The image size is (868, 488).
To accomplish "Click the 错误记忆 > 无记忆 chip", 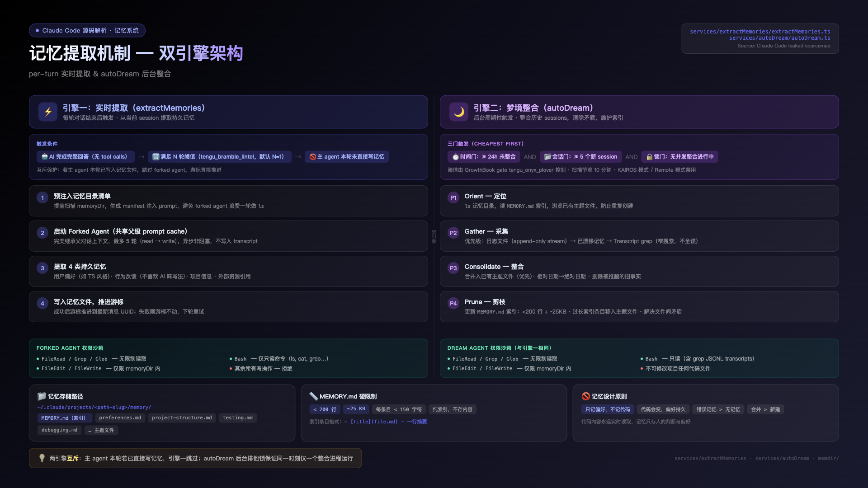I will (x=718, y=409).
